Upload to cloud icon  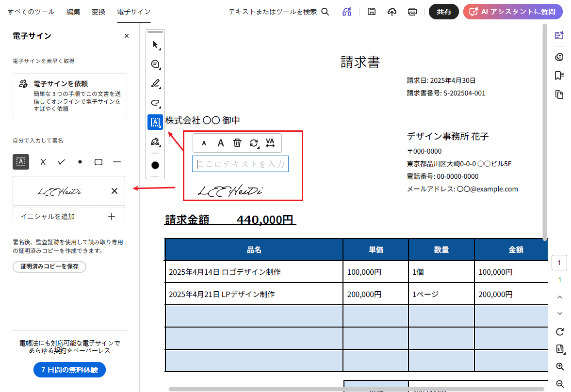[x=392, y=12]
